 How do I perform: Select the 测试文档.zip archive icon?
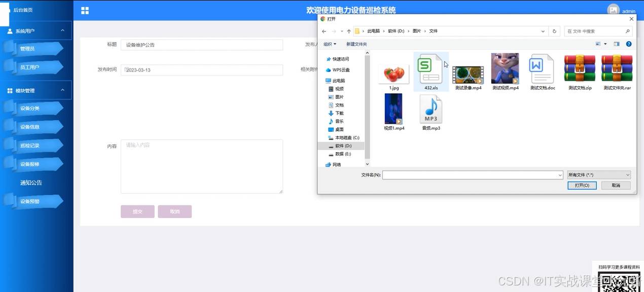580,70
